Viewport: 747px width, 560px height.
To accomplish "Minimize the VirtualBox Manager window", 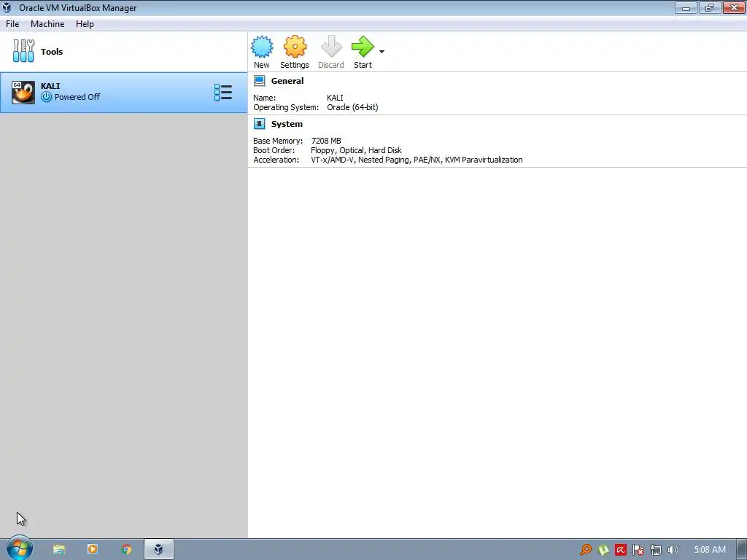I will point(686,7).
